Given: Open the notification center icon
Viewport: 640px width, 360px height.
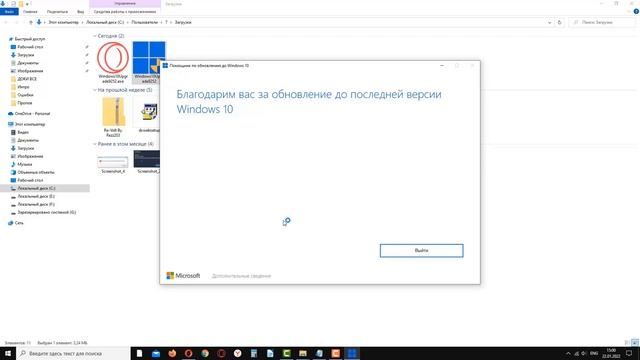Looking at the screenshot, I should (629, 353).
